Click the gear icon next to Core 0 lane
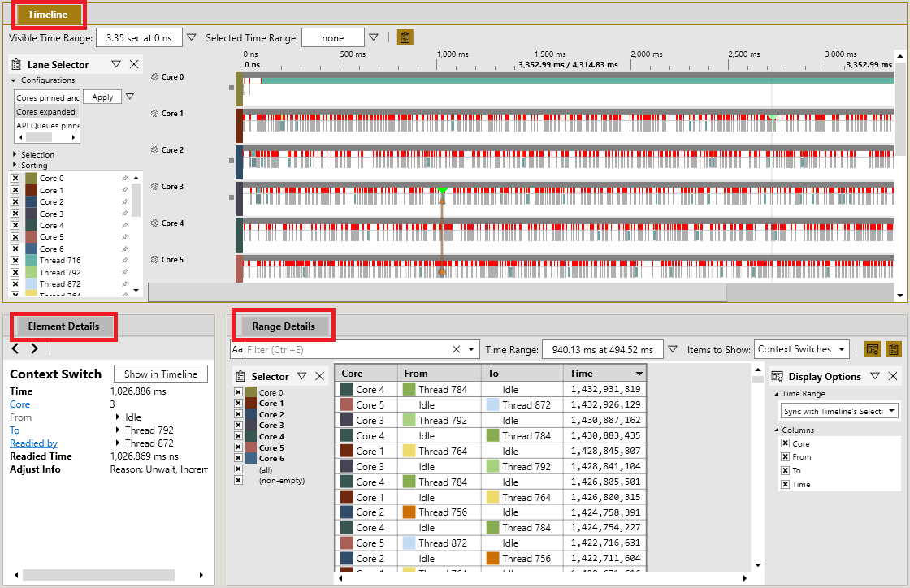 (154, 76)
